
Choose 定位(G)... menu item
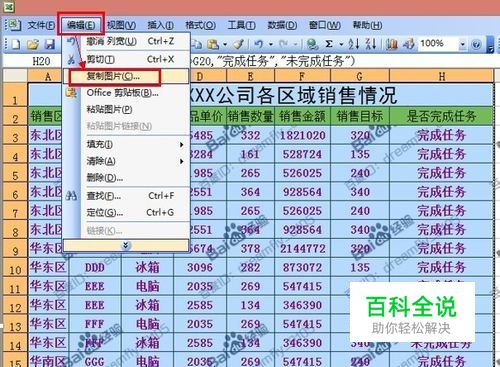(127, 212)
